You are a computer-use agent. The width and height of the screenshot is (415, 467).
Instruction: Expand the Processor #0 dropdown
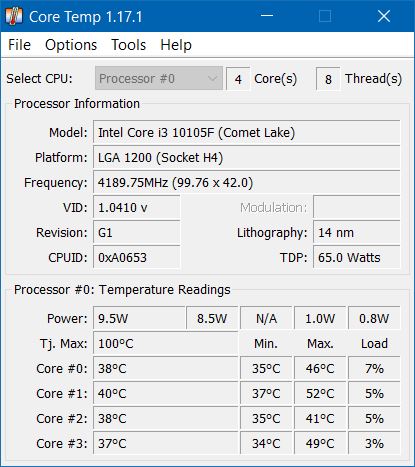point(159,79)
